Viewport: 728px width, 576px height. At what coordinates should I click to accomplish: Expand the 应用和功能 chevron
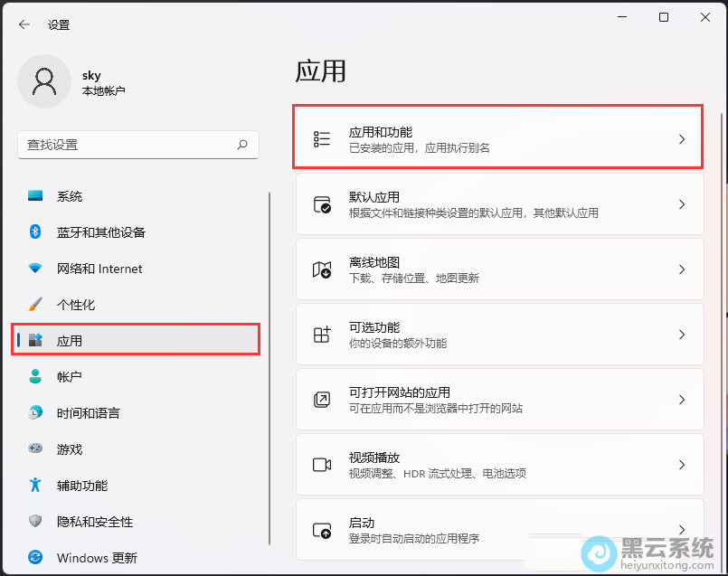[682, 137]
